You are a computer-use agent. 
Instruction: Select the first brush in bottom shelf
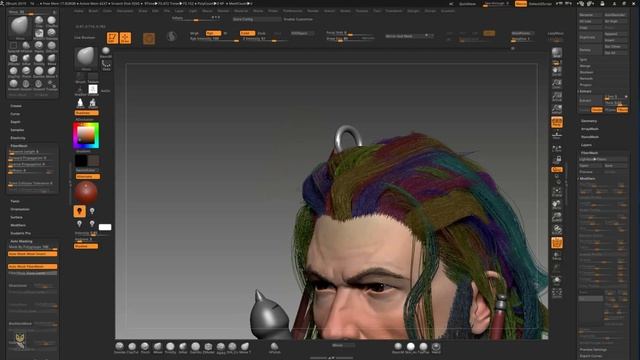[x=119, y=347]
